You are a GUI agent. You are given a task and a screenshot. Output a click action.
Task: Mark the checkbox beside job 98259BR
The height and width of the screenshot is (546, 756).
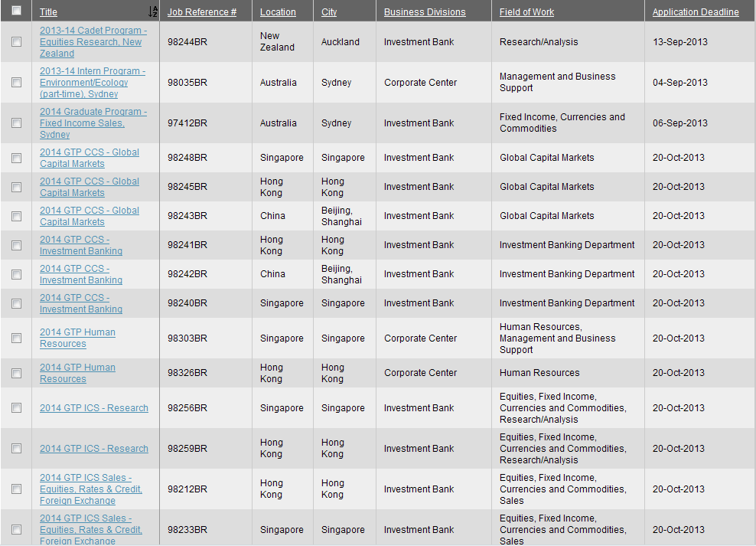click(x=16, y=449)
